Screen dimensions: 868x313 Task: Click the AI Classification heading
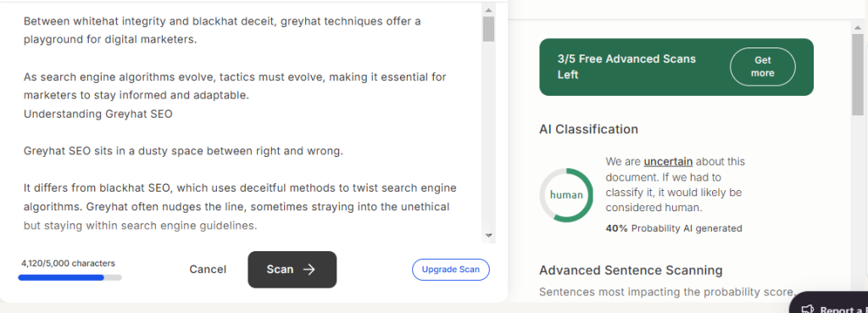(588, 129)
